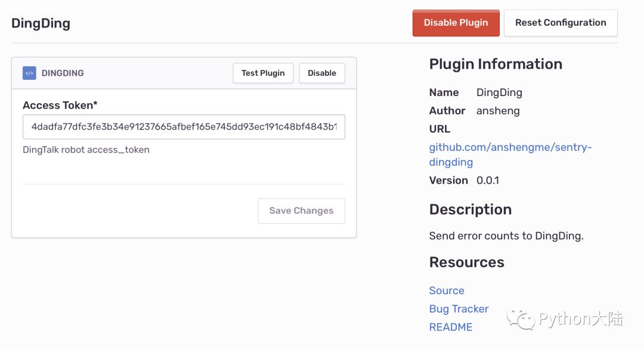Click the DingTalk robot access_token help text
This screenshot has height=349, width=644.
(86, 150)
